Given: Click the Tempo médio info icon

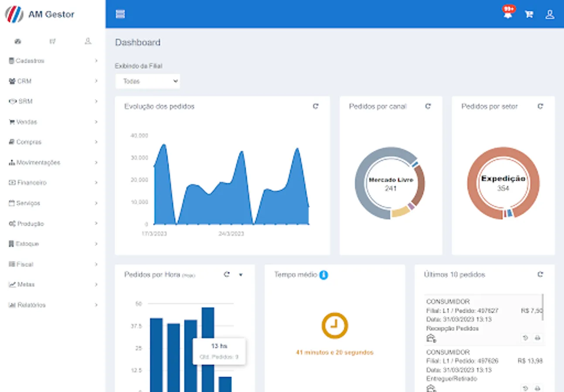Looking at the screenshot, I should tap(323, 275).
